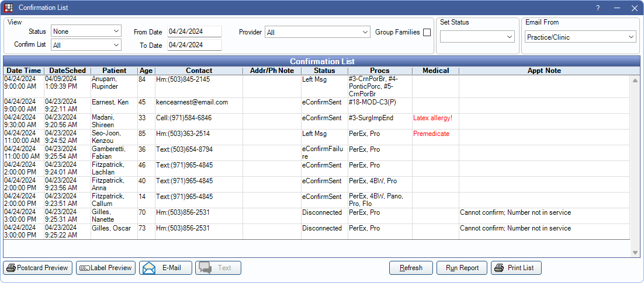644x283 pixels.
Task: Enable the Group Families checkbox
Action: click(x=427, y=33)
